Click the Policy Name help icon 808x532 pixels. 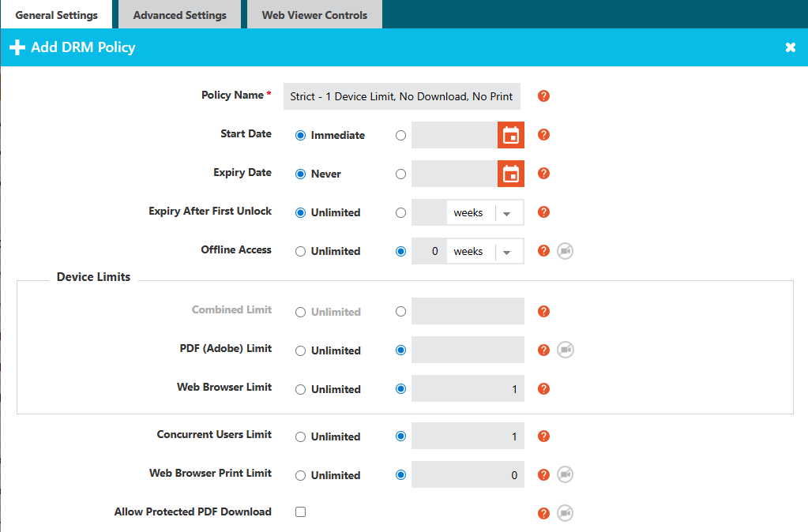[x=543, y=96]
